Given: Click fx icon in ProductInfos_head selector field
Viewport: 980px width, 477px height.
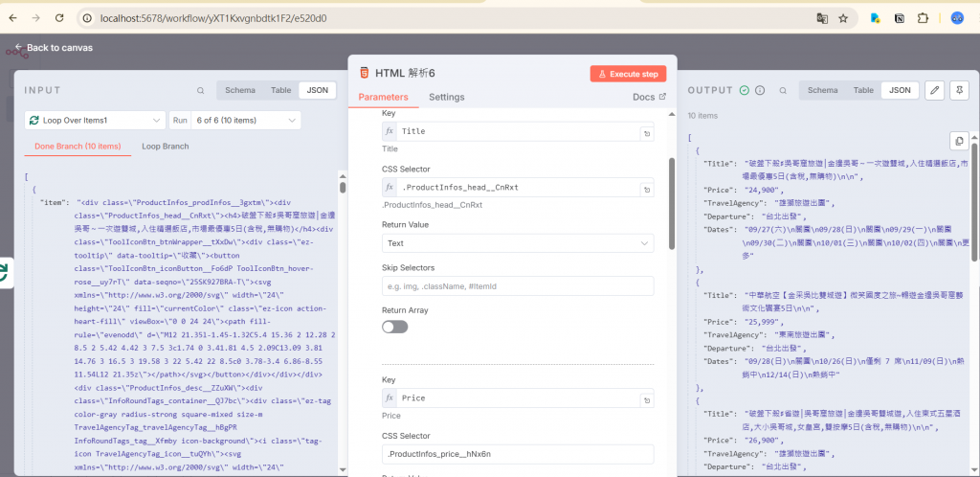Looking at the screenshot, I should pos(390,188).
